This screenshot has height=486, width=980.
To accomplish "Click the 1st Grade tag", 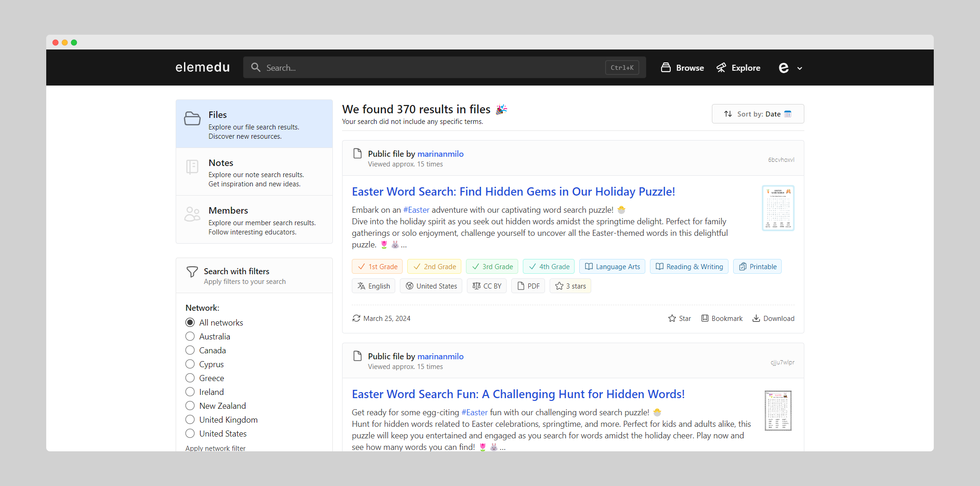I will pos(377,267).
